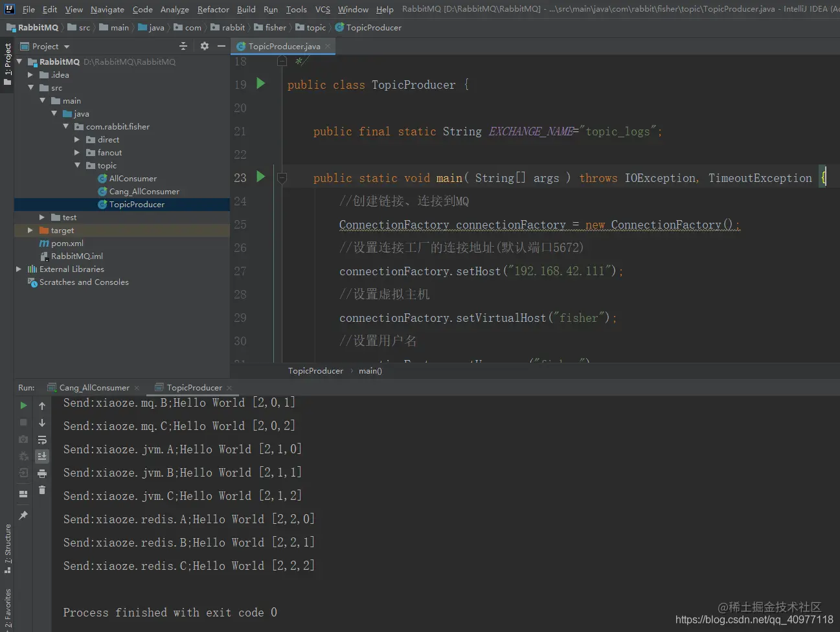Click the Down the Stack Trace arrow
The image size is (840, 632).
[42, 423]
